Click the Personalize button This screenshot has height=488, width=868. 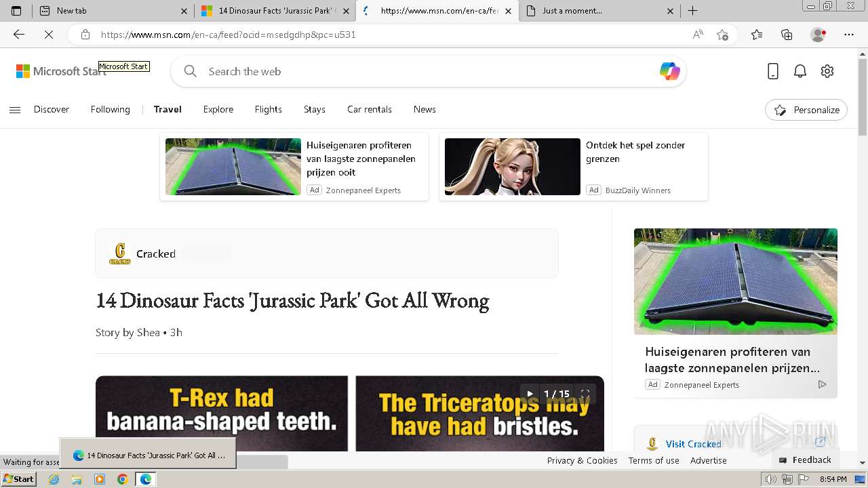806,110
